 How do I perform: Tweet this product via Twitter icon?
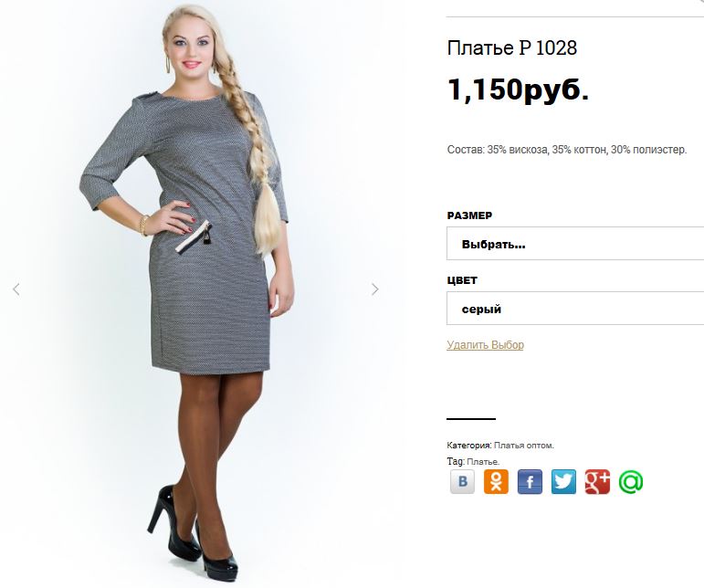click(563, 481)
